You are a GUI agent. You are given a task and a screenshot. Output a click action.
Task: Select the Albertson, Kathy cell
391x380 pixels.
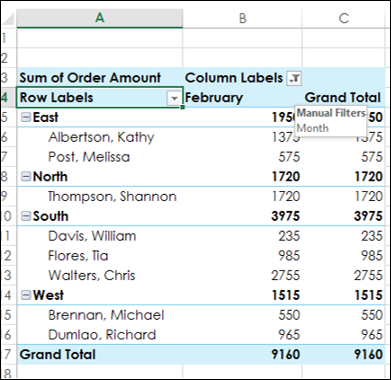(x=101, y=137)
